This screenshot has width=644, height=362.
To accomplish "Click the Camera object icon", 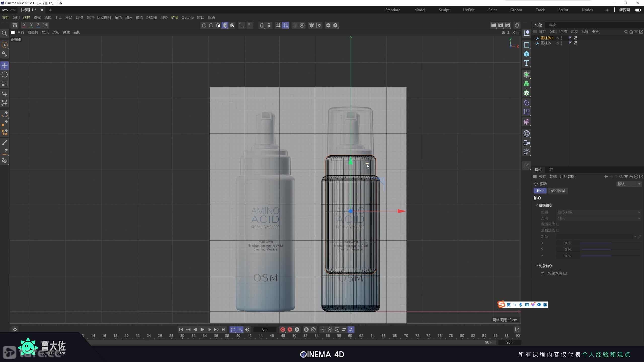I will click(x=526, y=143).
